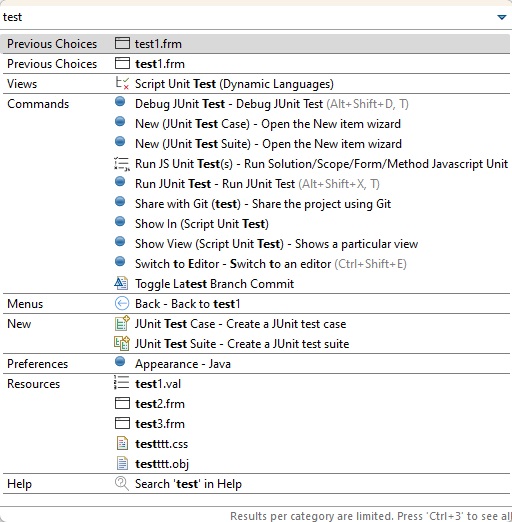This screenshot has width=512, height=522.
Task: Open test3.frm resource
Action: point(160,424)
